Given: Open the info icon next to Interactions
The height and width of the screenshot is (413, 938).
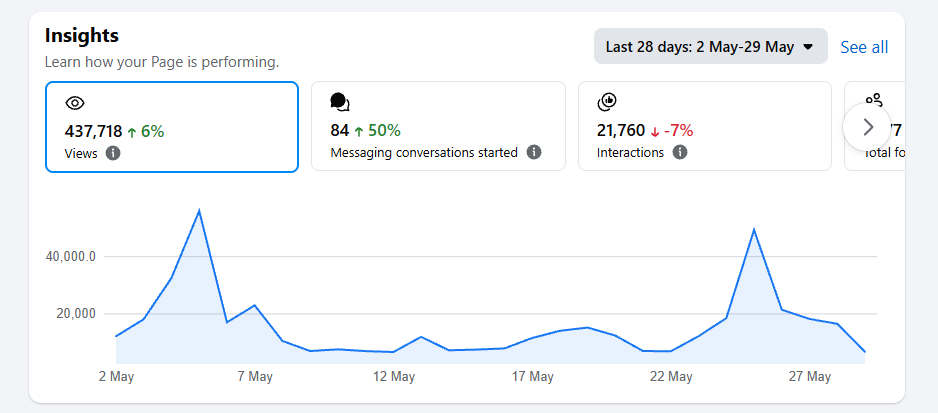Looking at the screenshot, I should (680, 152).
